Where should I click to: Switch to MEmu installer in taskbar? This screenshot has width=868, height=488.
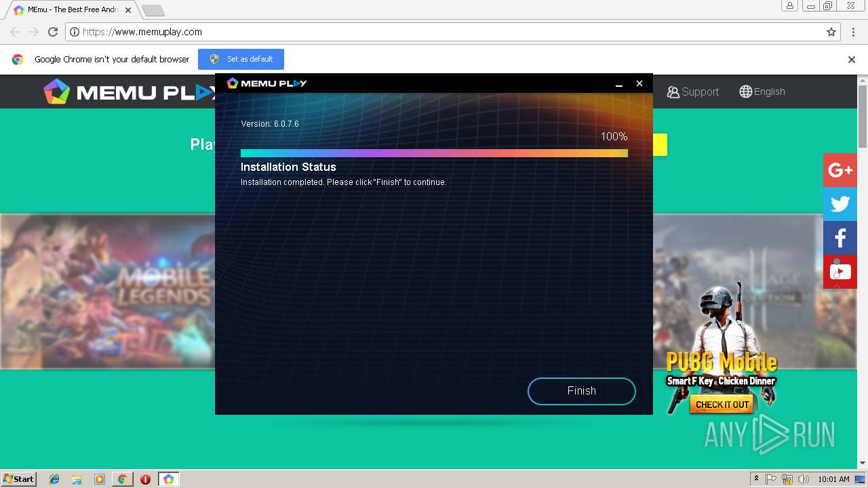(x=168, y=479)
